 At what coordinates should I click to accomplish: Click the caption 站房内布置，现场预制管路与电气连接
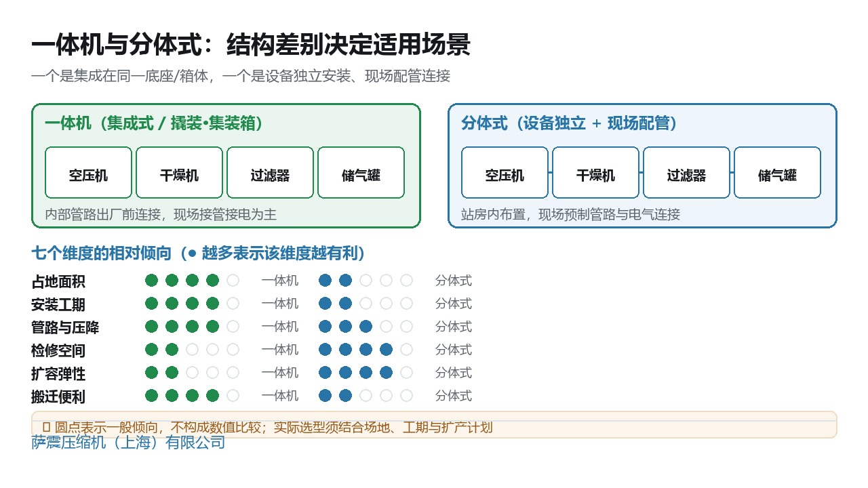(x=570, y=215)
